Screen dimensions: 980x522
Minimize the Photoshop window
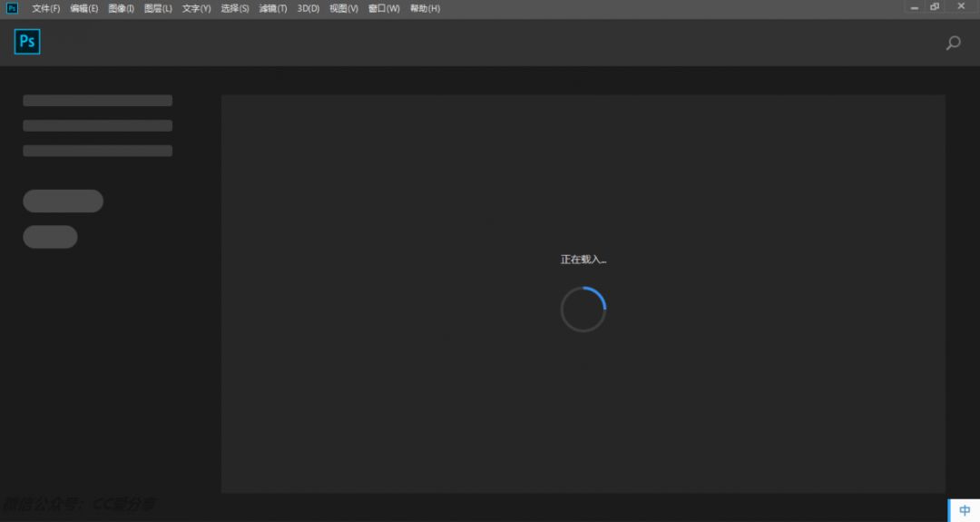[x=915, y=7]
